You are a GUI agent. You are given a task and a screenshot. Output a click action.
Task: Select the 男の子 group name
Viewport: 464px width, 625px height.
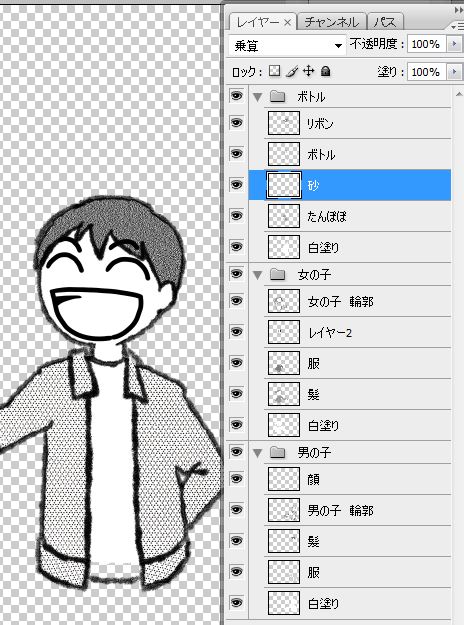pyautogui.click(x=315, y=452)
